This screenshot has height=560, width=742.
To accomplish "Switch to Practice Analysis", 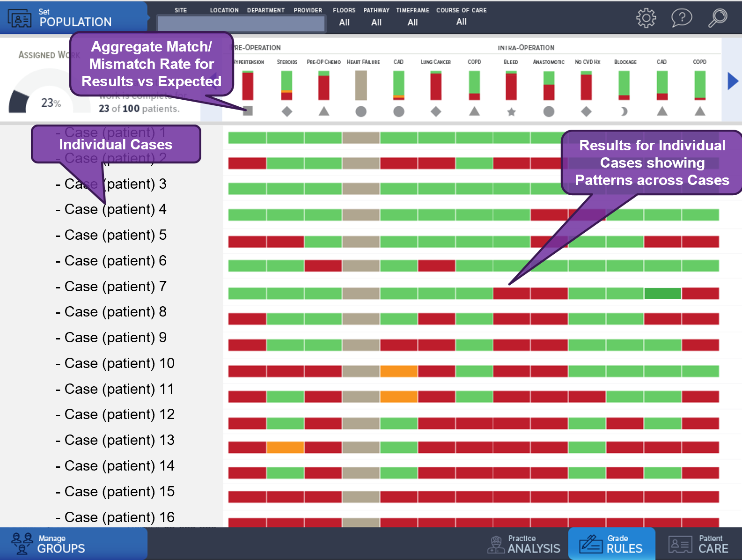I will (x=524, y=544).
